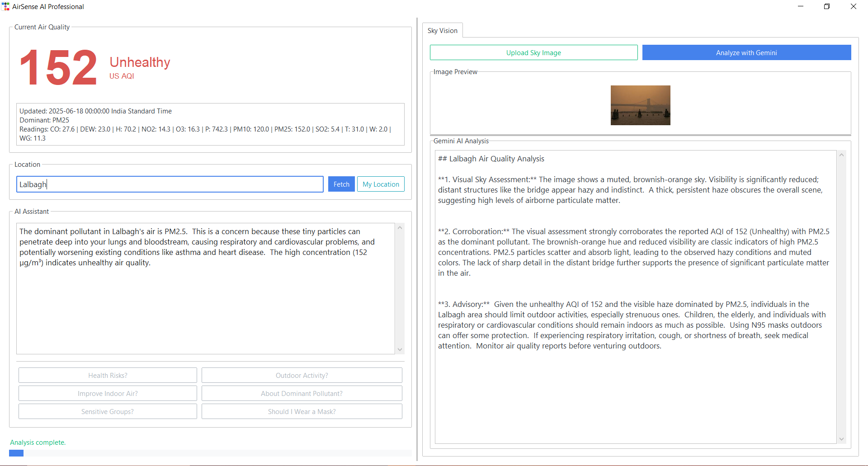This screenshot has height=466, width=868.
Task: Close the AirSense AI Professional window
Action: pos(854,6)
